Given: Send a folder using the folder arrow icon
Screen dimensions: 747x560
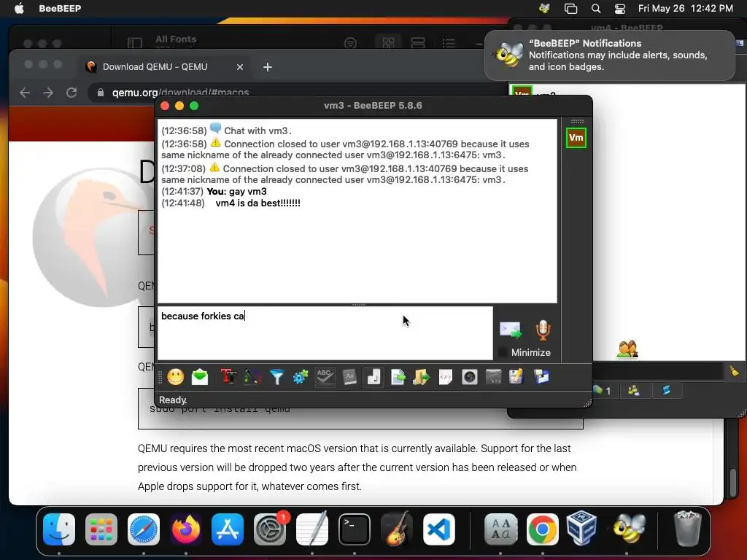Looking at the screenshot, I should (421, 377).
